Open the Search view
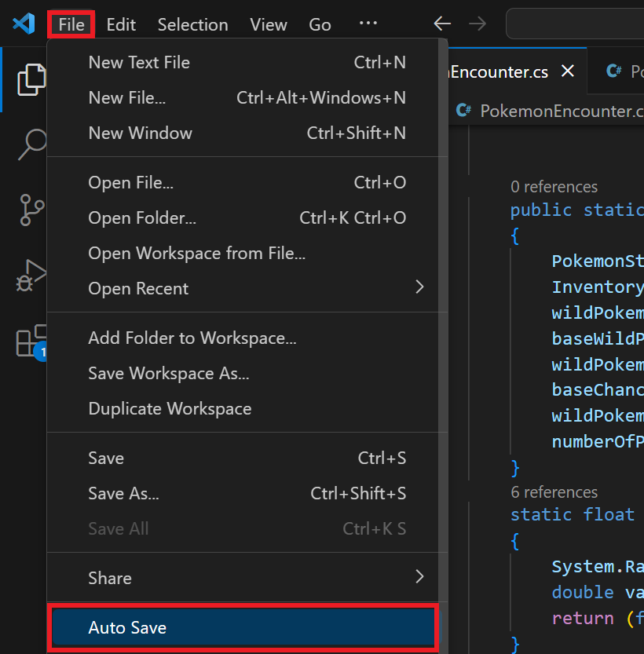The image size is (644, 654). [x=32, y=145]
